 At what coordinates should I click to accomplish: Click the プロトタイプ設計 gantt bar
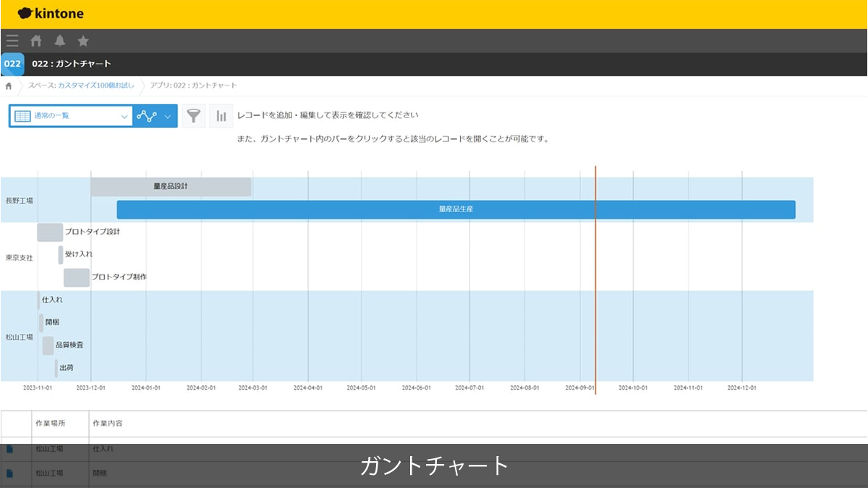pos(50,232)
